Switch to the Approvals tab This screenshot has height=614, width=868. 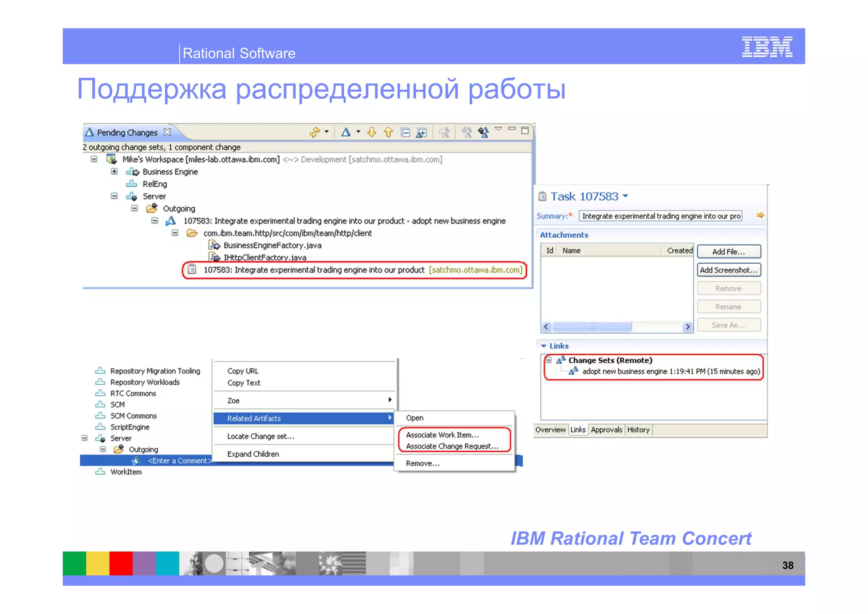[x=606, y=430]
